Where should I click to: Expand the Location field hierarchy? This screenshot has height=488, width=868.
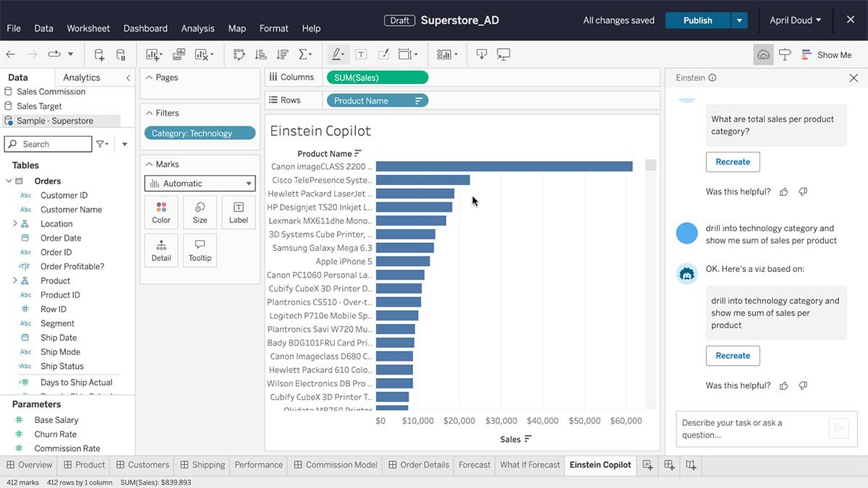pos(15,224)
